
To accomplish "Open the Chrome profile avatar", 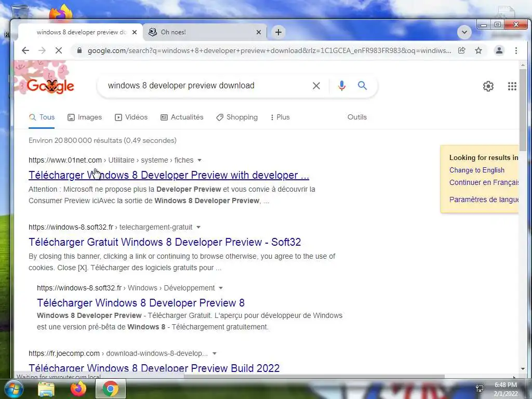I will 499,50.
